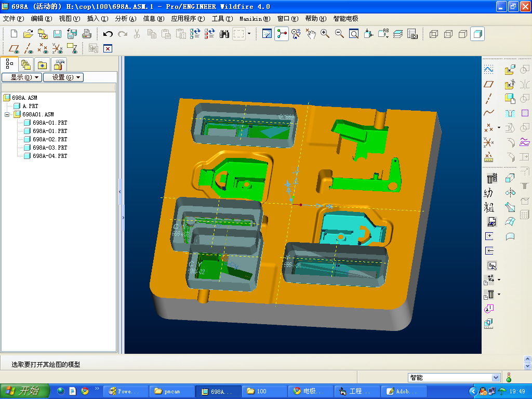The height and width of the screenshot is (399, 532).
Task: Click the datum Axis tool icon
Action: (488, 99)
